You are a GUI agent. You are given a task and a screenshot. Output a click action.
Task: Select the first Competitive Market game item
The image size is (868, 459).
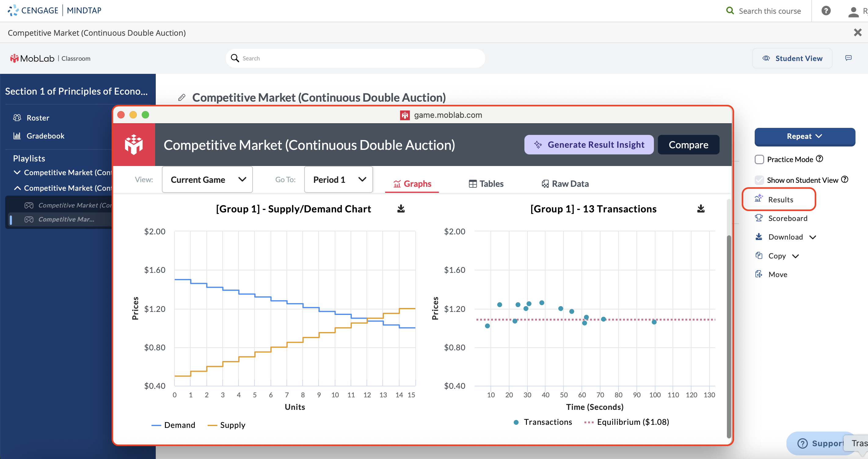[x=68, y=205]
